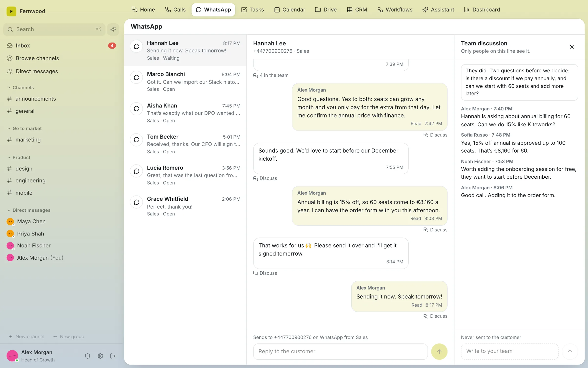Viewport: 588px width, 368px height.
Task: Switch to the Calls tab
Action: point(175,10)
